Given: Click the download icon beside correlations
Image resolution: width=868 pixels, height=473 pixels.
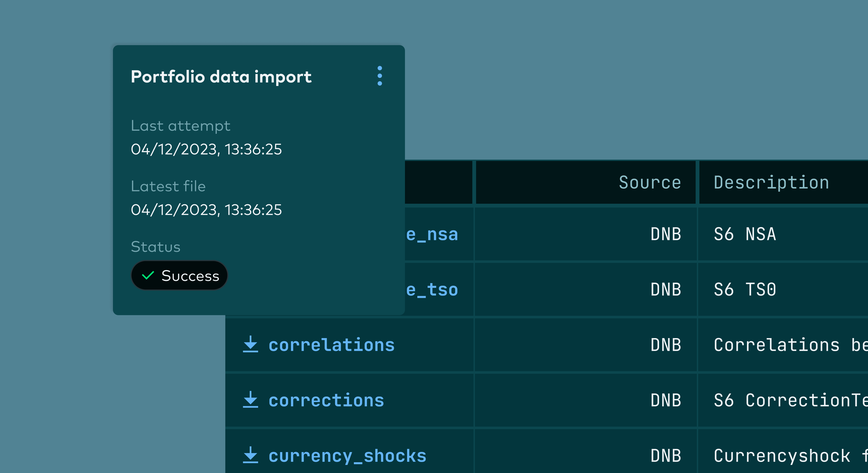Looking at the screenshot, I should point(250,344).
